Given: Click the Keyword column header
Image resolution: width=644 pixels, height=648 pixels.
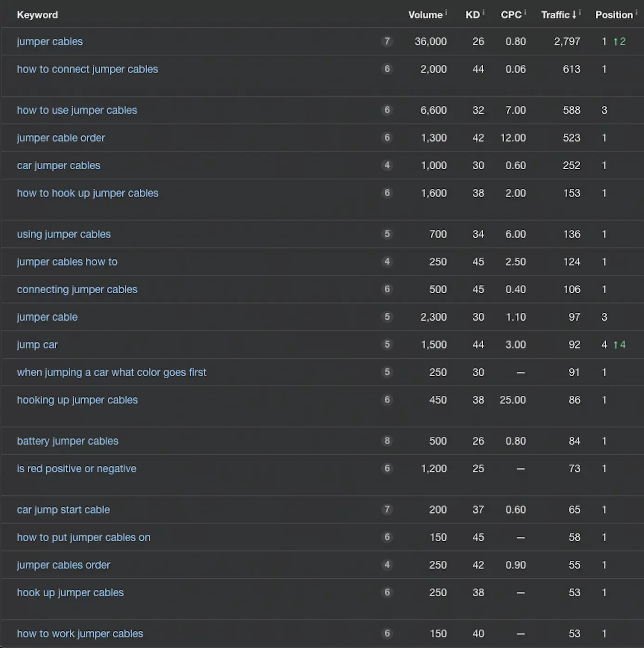Looking at the screenshot, I should point(38,15).
